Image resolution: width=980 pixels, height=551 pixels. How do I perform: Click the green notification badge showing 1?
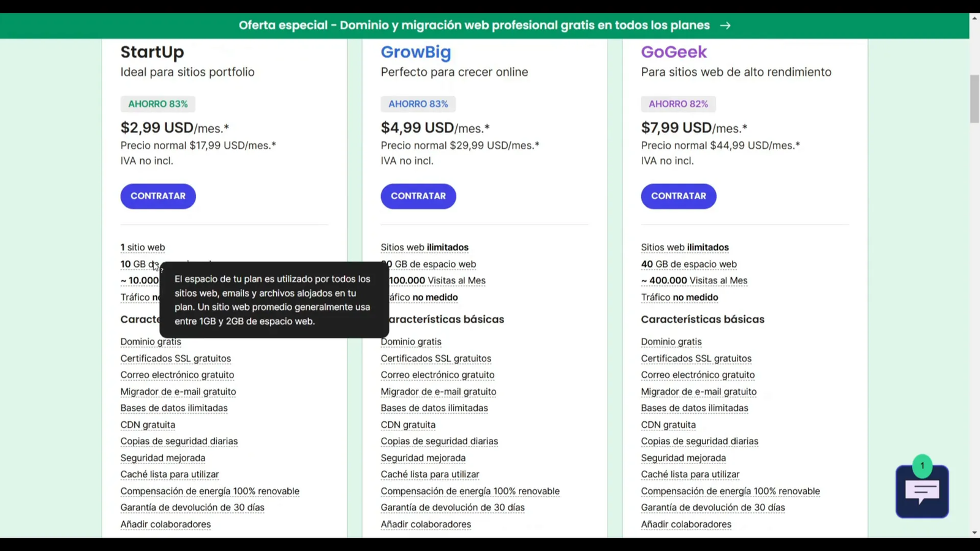922,465
